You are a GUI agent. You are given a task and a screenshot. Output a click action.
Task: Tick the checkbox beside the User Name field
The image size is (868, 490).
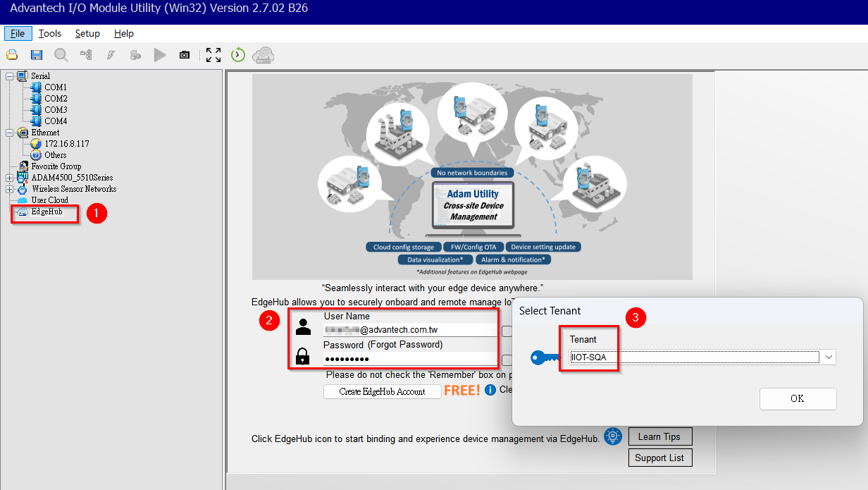[507, 331]
